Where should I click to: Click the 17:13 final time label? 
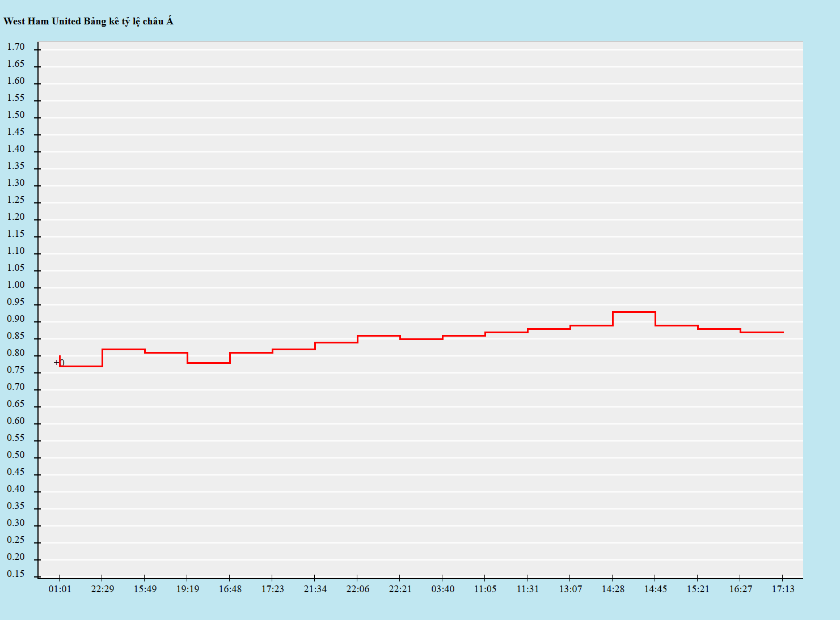tap(783, 589)
